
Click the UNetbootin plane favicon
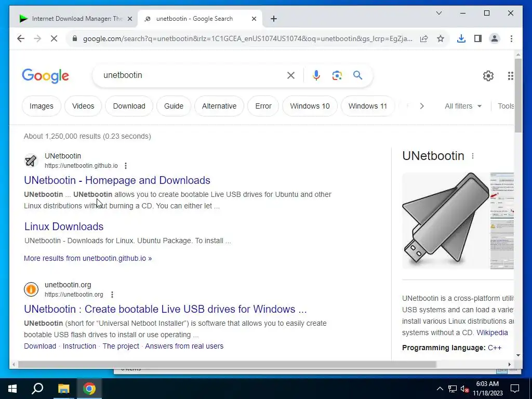pyautogui.click(x=31, y=161)
